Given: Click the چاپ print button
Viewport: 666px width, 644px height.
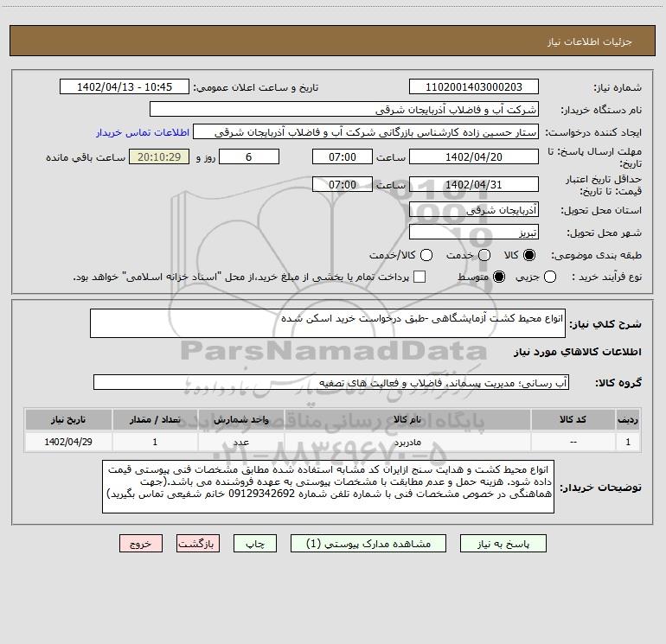Looking at the screenshot, I should point(255,544).
